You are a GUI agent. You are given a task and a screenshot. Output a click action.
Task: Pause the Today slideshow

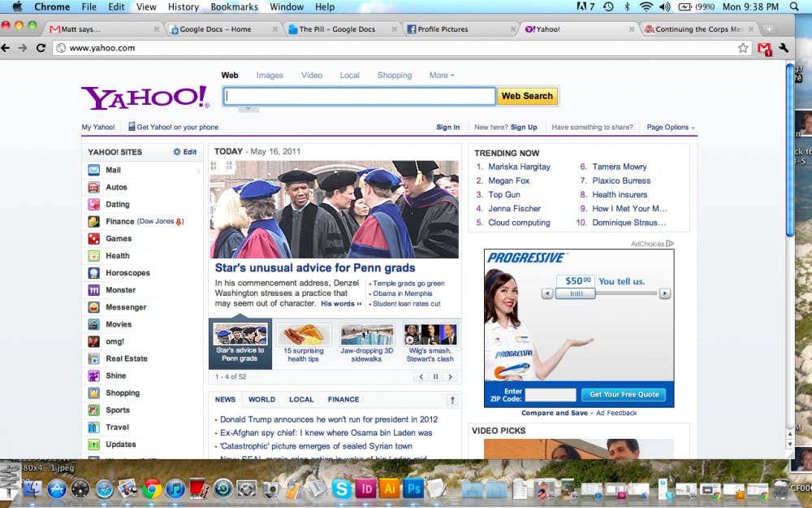coord(435,376)
